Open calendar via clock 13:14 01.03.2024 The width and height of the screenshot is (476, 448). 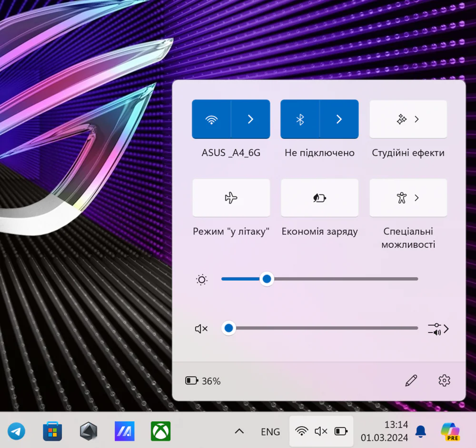point(384,431)
